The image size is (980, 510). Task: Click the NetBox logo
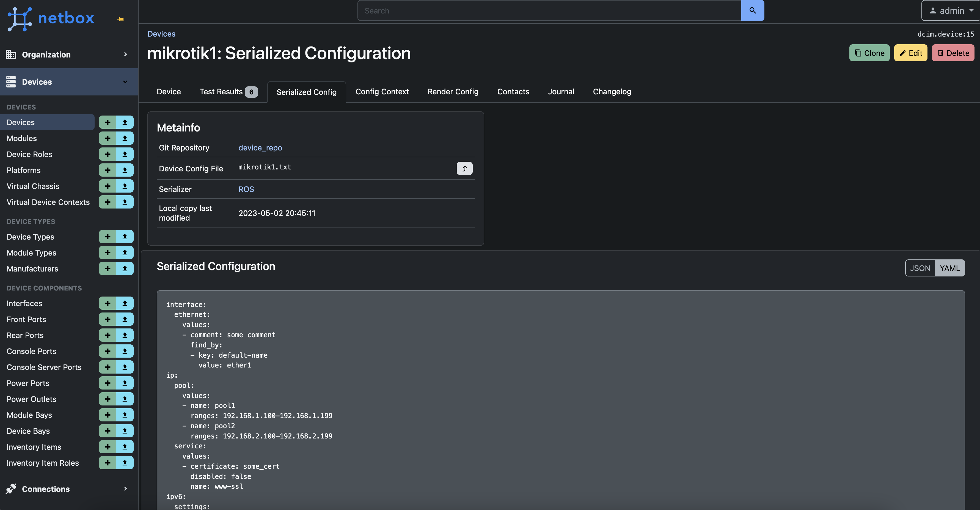click(51, 18)
